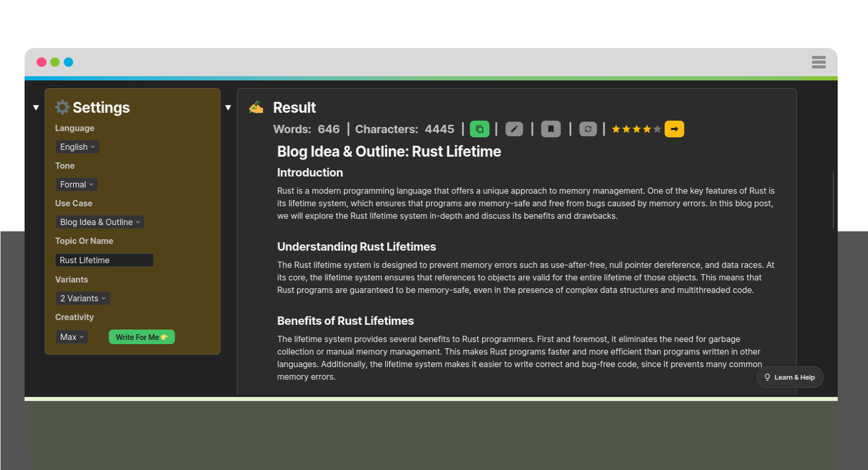Click the 'Introduction' heading
The height and width of the screenshot is (470, 868).
[x=310, y=172]
